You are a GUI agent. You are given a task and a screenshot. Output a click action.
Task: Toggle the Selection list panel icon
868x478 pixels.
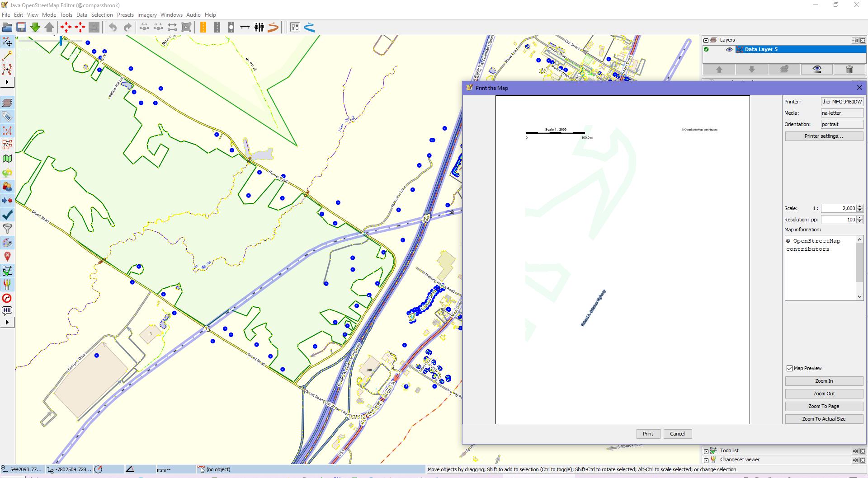click(7, 131)
